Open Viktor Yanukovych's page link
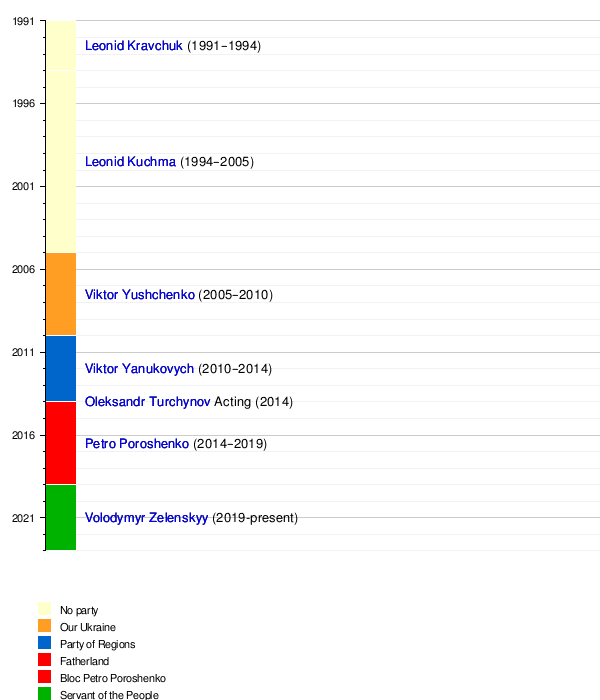Viewport: 600px width, 700px height. point(139,369)
